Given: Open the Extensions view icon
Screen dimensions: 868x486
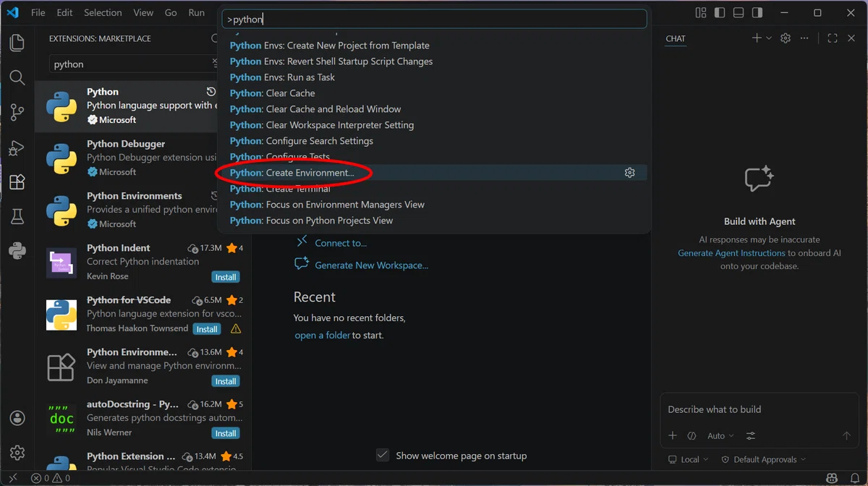Looking at the screenshot, I should pos(17,182).
